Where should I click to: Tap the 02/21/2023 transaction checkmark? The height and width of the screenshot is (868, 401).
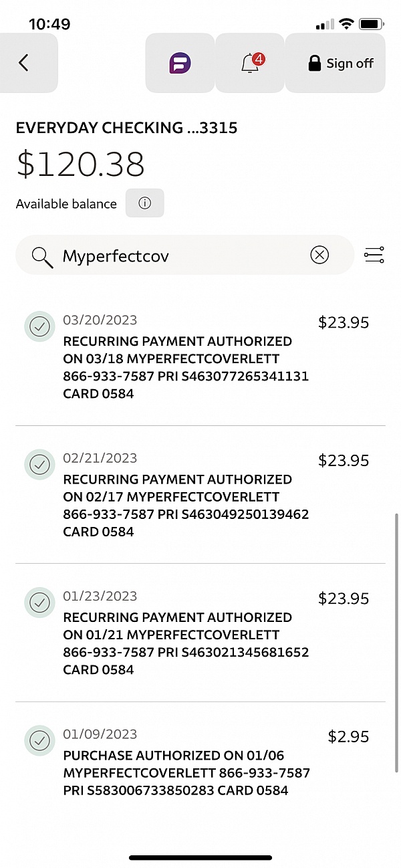[x=39, y=464]
